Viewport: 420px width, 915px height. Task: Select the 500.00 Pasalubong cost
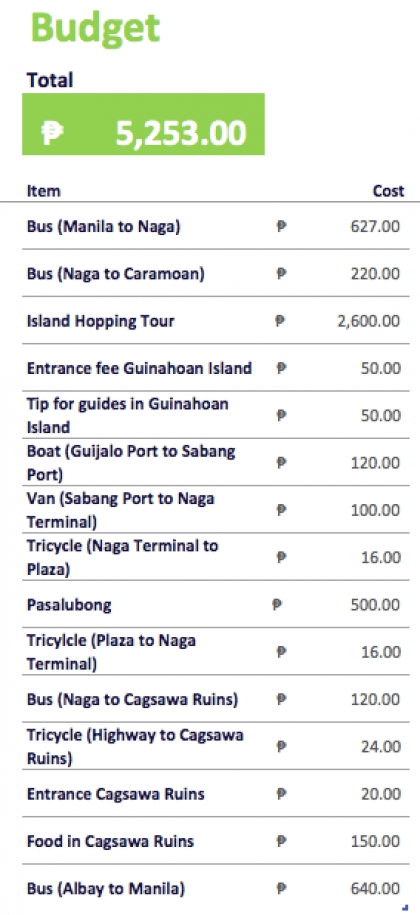[x=375, y=605]
